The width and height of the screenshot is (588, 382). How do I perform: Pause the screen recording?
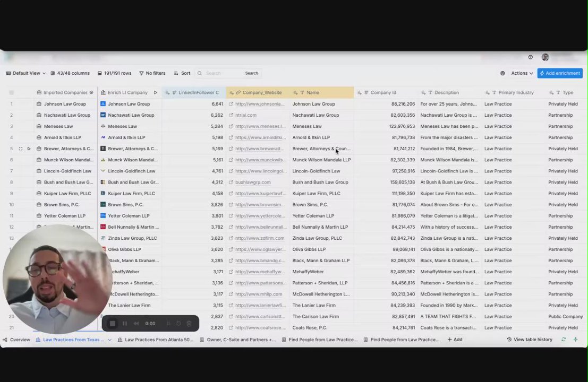pos(125,324)
